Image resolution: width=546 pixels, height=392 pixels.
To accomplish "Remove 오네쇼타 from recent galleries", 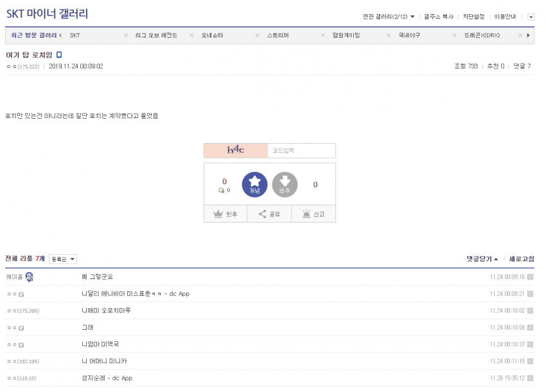I will pos(258,35).
